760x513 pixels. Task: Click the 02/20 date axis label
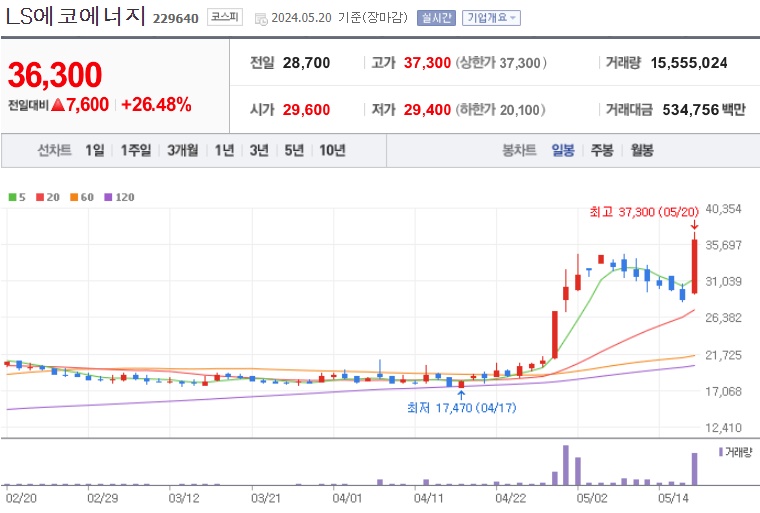[21, 498]
